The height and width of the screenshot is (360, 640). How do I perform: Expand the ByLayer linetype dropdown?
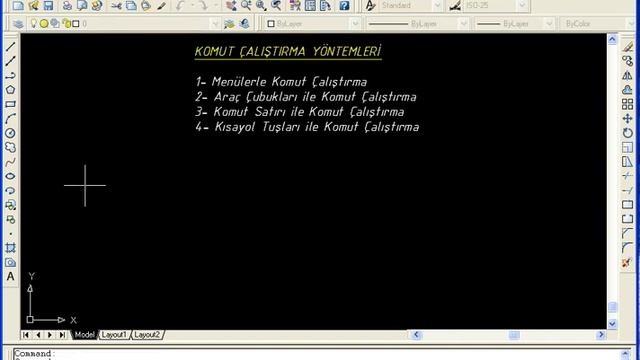pos(464,24)
